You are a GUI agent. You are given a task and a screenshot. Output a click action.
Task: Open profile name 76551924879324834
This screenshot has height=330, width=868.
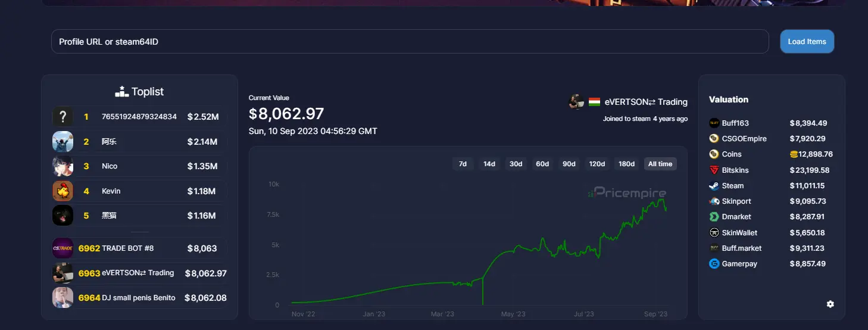(x=139, y=117)
